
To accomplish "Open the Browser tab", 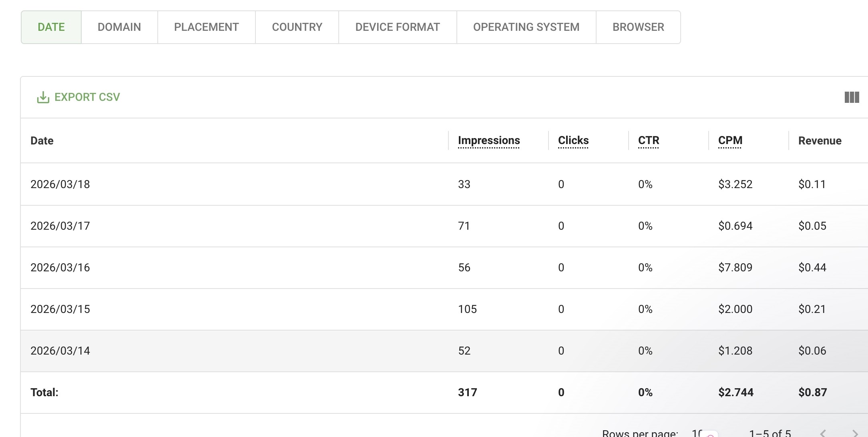I will [x=638, y=27].
